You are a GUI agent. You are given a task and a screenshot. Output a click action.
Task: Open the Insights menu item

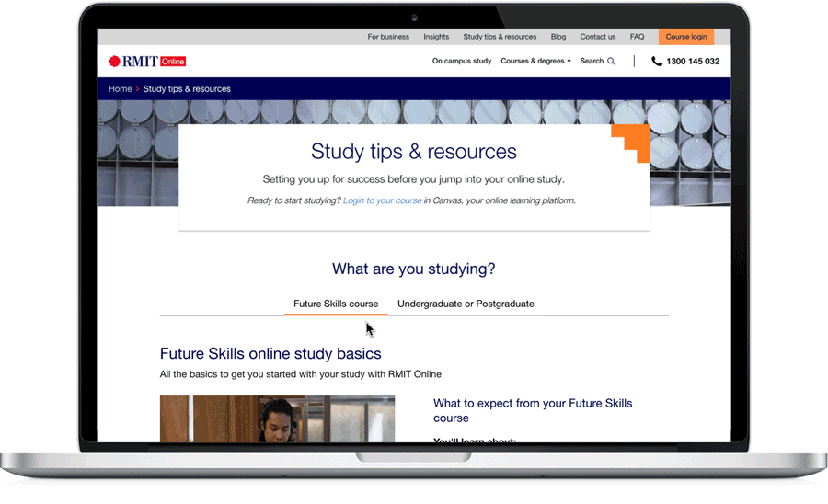[436, 37]
